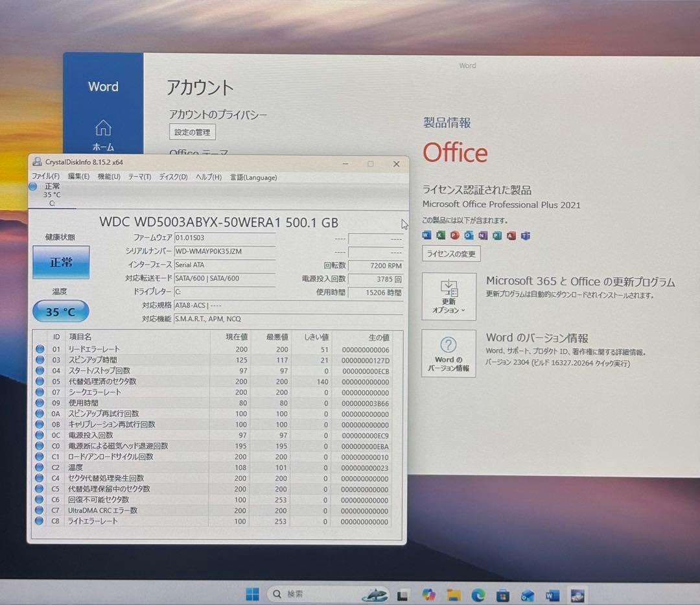This screenshot has width=700, height=605.
Task: Click the disk title WDC WD5003ABYX-50WERA1 500.1 GB
Action: [219, 222]
